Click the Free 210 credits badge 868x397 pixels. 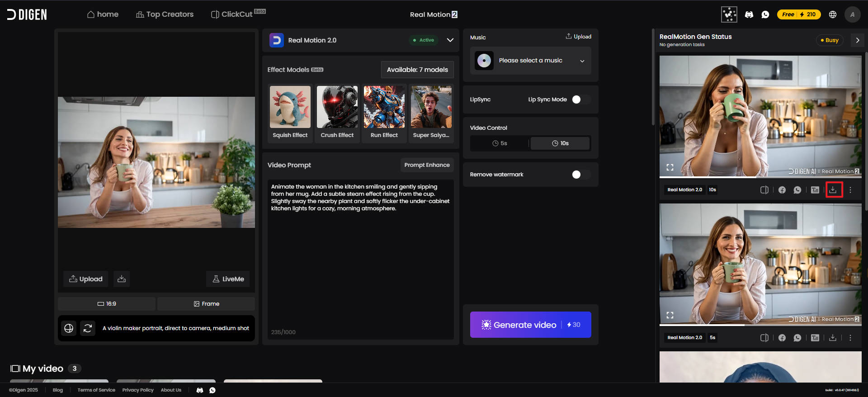pos(799,14)
